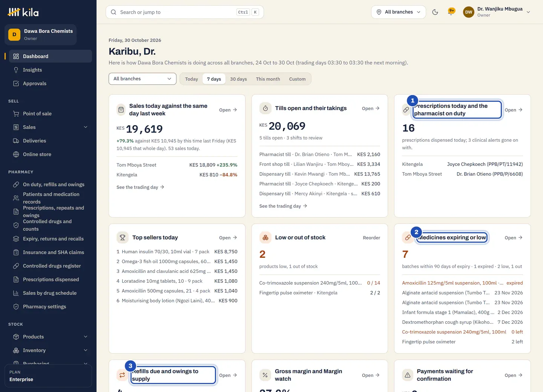Image resolution: width=543 pixels, height=392 pixels.
Task: Click the Online store globe icon
Action: (16, 154)
